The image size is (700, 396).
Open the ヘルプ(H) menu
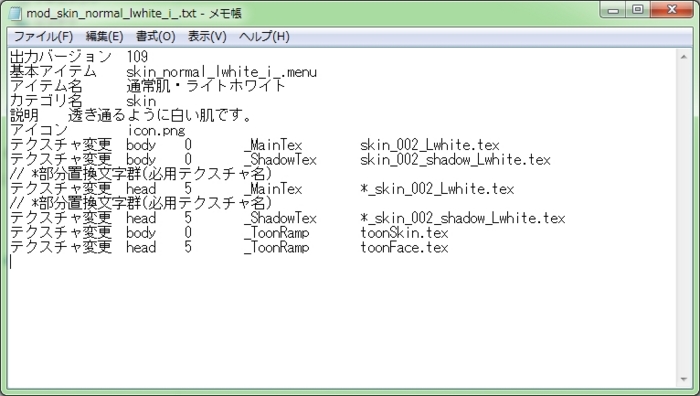tap(264, 37)
